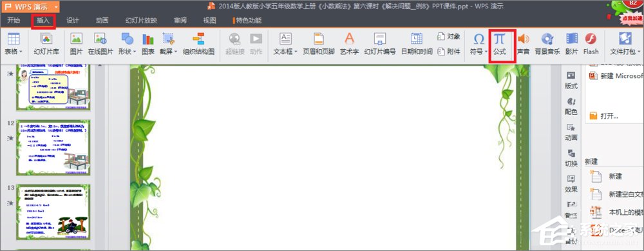Insert a picture with 图片
Image resolution: width=644 pixels, height=251 pixels.
[x=76, y=44]
